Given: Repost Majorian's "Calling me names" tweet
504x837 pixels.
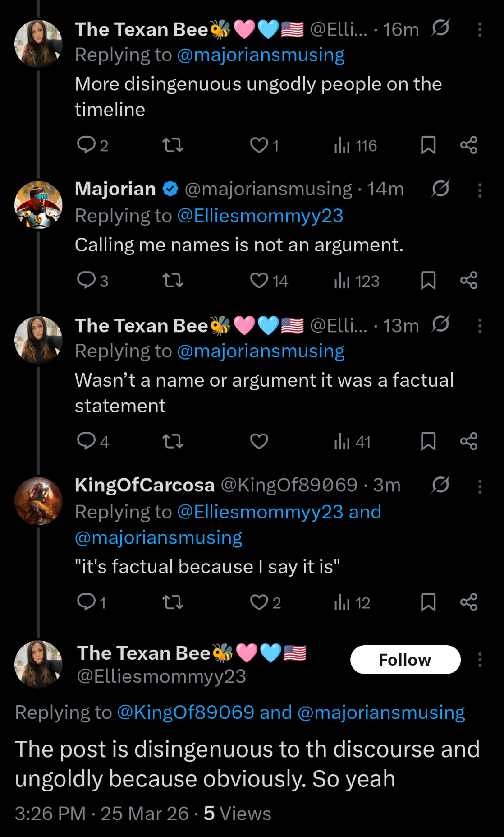Looking at the screenshot, I should pos(173,281).
